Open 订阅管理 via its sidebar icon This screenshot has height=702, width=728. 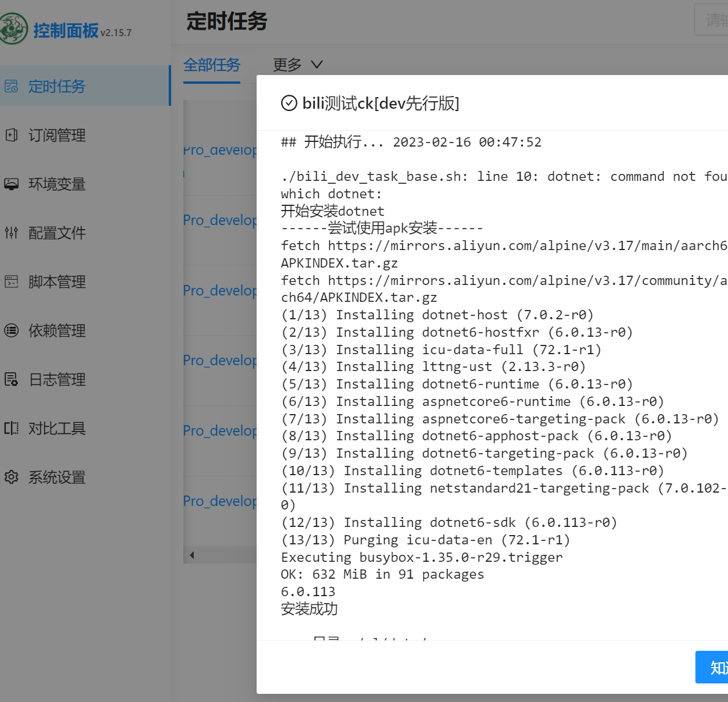12,135
